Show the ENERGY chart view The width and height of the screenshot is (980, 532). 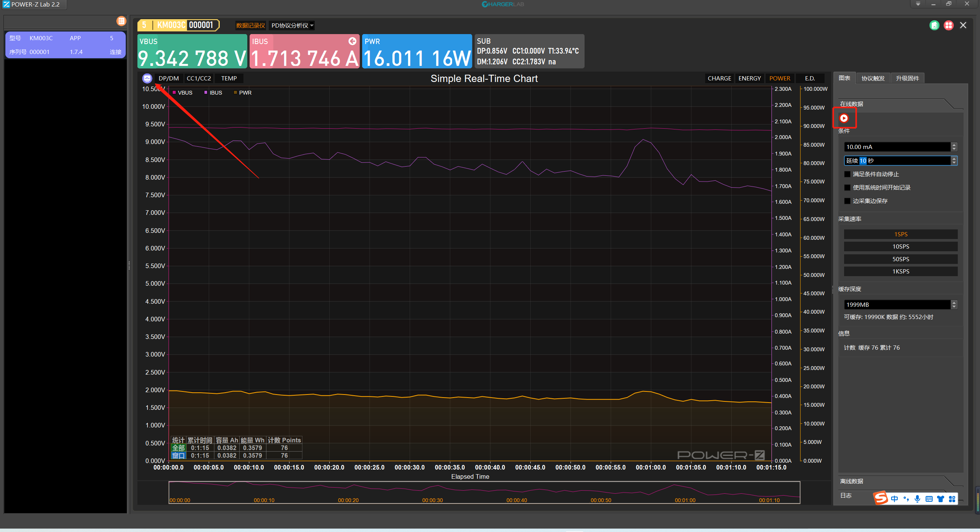click(749, 79)
